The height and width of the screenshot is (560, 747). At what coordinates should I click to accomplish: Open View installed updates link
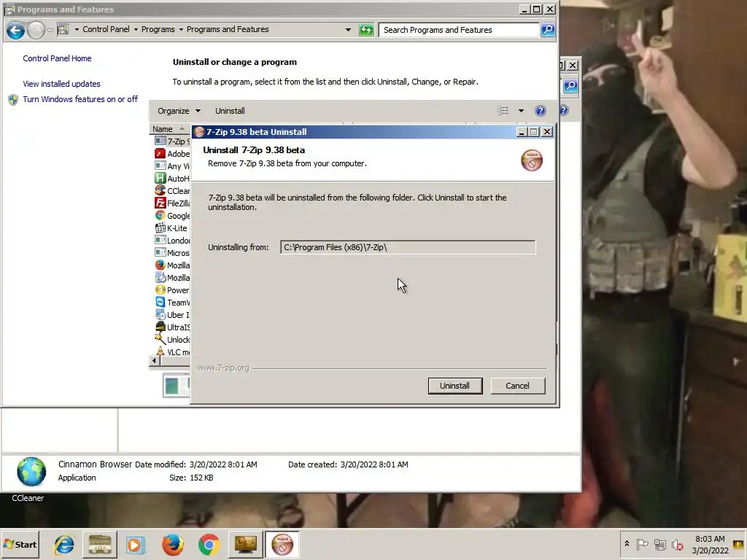[61, 84]
